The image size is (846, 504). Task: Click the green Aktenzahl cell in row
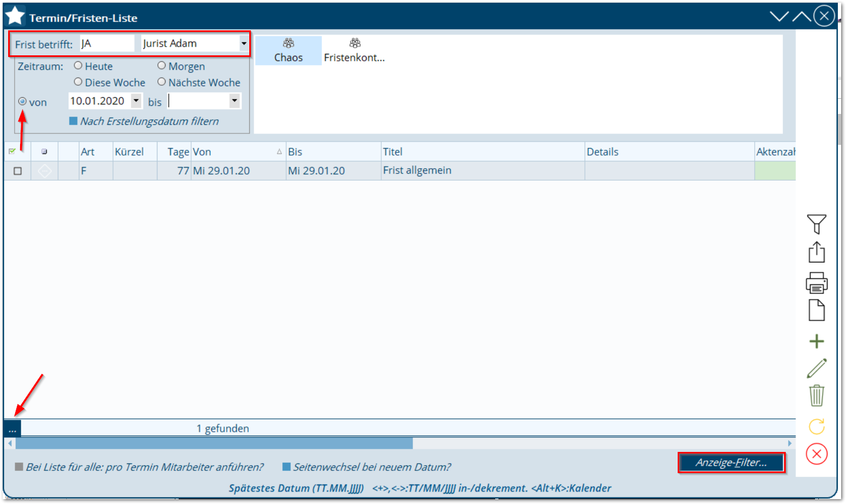tap(775, 170)
